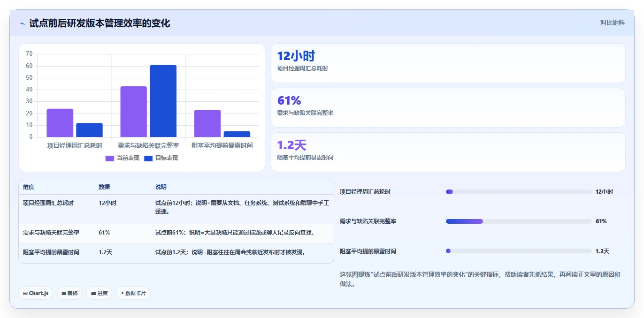The height and width of the screenshot is (318, 644).
Task: Click the purple bar for 阻塞平均提前暴露时间
Action: [x=207, y=123]
